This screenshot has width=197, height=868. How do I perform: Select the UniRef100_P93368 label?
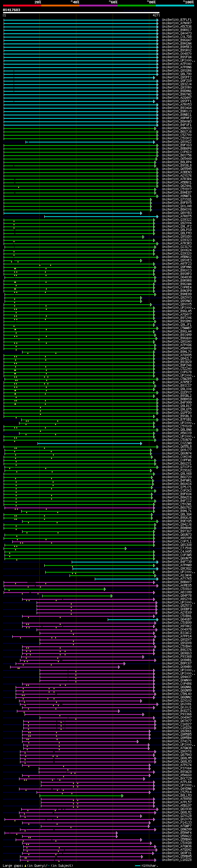176,657
